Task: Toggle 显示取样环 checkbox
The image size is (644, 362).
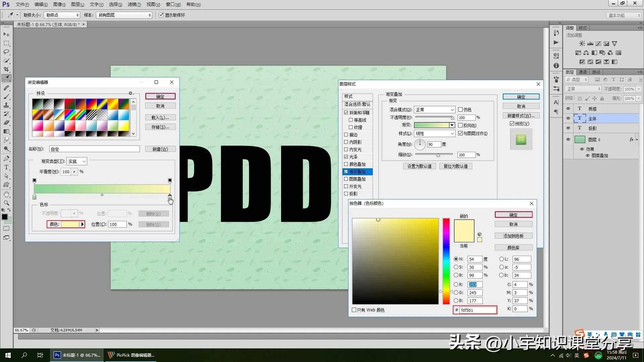Action: click(161, 15)
